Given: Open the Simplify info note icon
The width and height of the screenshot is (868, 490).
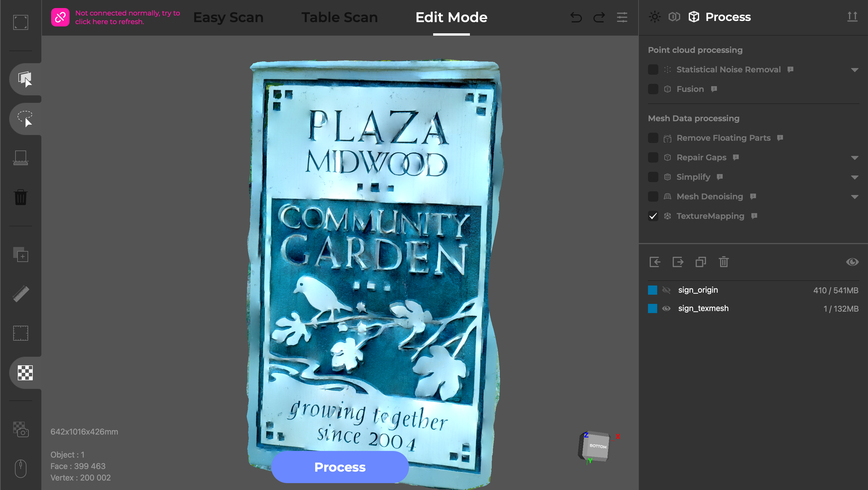Looking at the screenshot, I should point(720,177).
